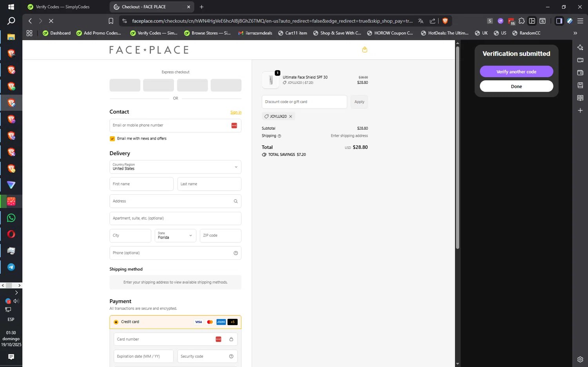Screen dimensions: 588x367
Task: Stop page loading with X button
Action: pyautogui.click(x=51, y=21)
